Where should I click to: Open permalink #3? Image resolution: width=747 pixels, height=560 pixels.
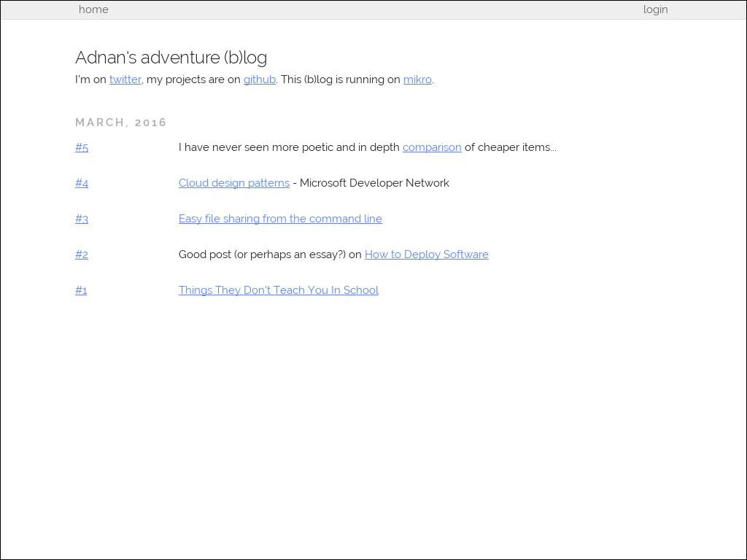pos(81,219)
